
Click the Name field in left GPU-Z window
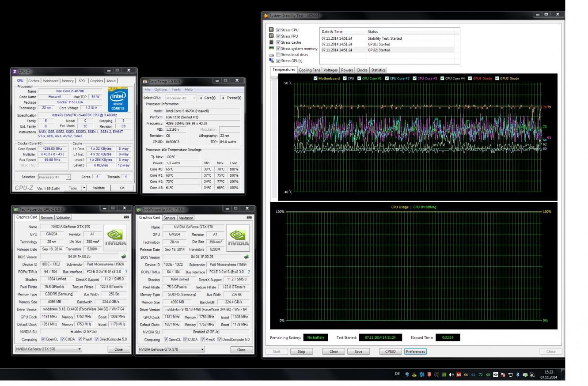tap(71, 227)
